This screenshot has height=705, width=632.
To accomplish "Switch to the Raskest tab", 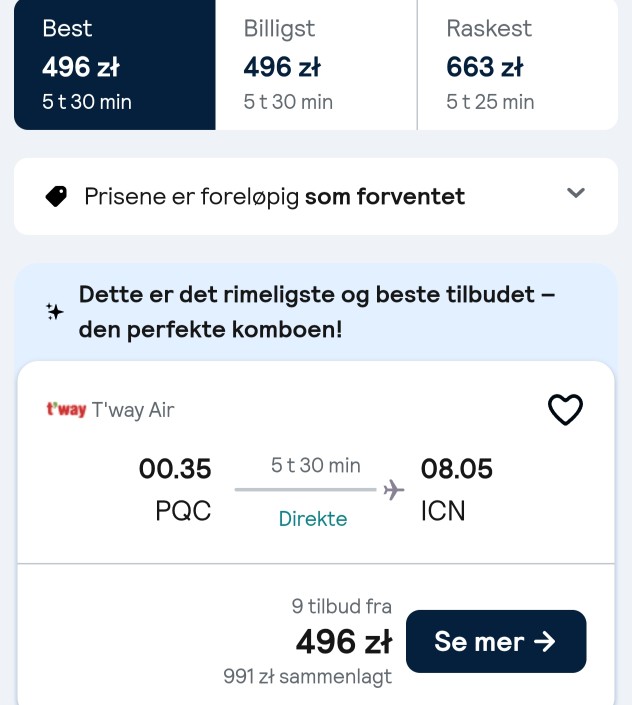I will click(517, 65).
